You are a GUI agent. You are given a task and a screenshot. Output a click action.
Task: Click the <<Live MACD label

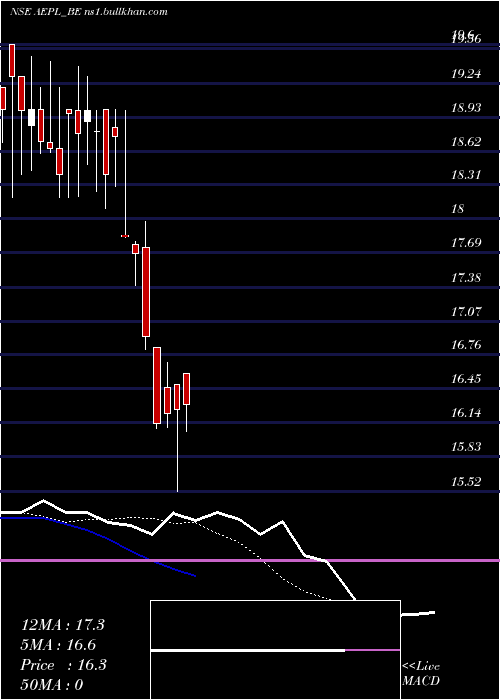(421, 673)
